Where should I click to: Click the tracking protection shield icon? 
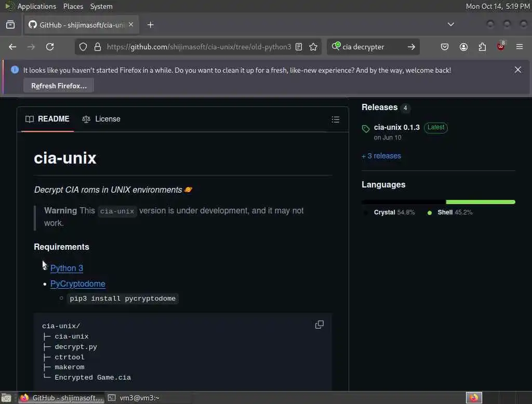tap(83, 47)
